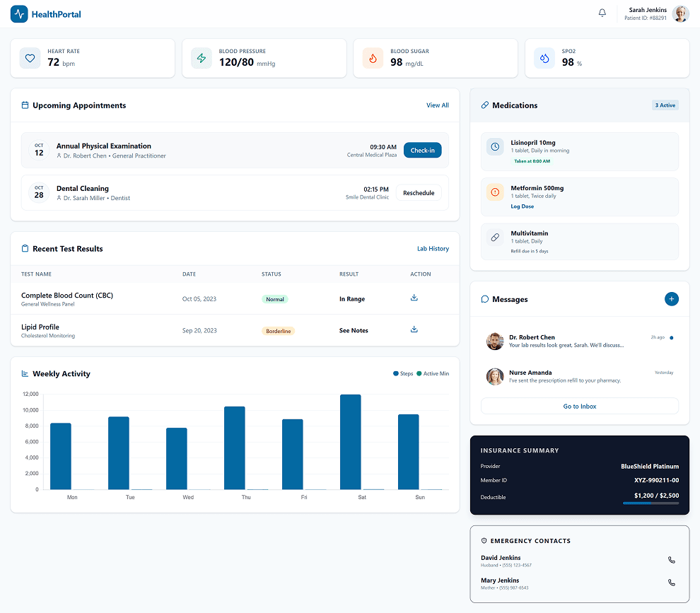Toggle the Steps legend in Weekly Activity

[403, 374]
